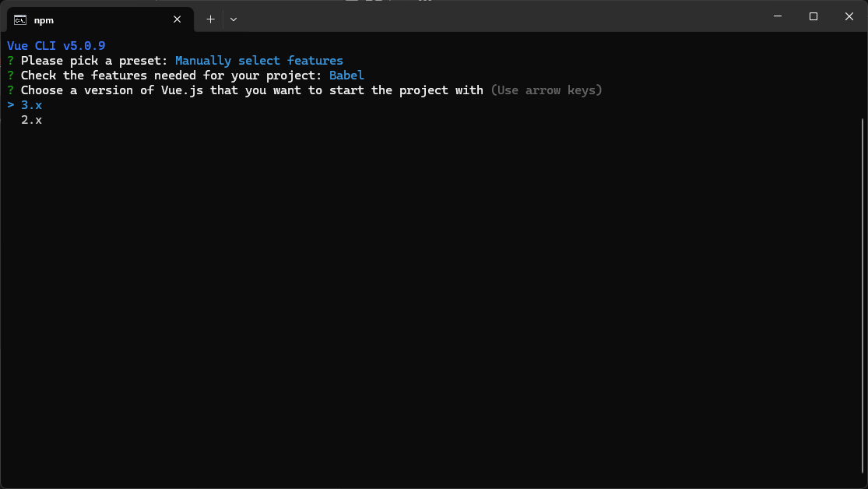Close the terminal window
Screen dimensions: 868x489
tap(849, 16)
